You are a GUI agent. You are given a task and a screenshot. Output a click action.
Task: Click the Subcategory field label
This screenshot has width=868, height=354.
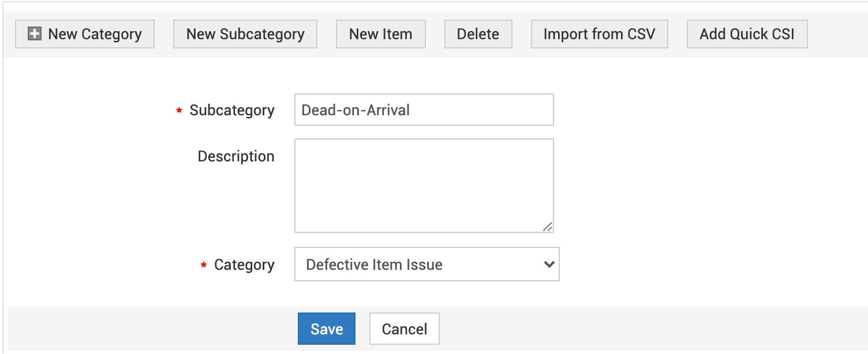[x=232, y=110]
